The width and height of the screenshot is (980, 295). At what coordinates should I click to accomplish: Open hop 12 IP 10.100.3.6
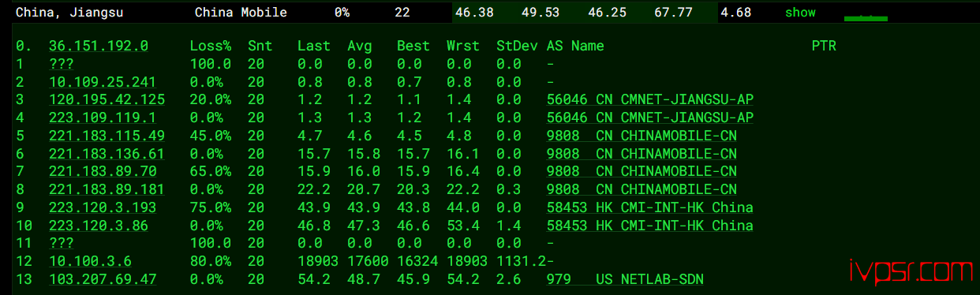click(90, 261)
